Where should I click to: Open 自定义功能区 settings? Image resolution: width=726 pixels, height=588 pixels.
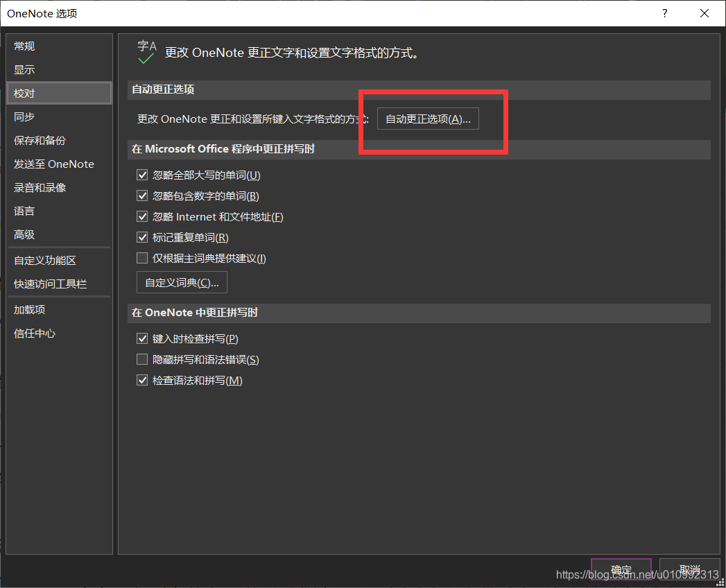click(x=59, y=260)
